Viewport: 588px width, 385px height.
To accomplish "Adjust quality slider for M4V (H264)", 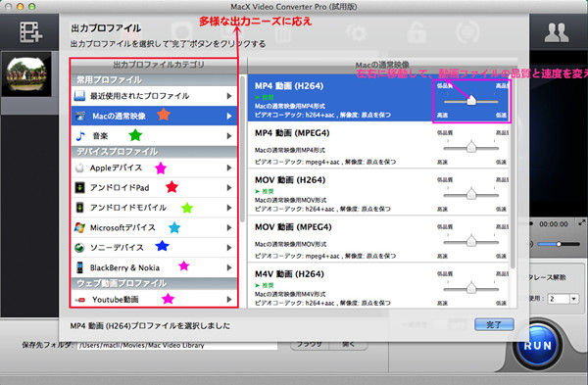I will coord(471,288).
